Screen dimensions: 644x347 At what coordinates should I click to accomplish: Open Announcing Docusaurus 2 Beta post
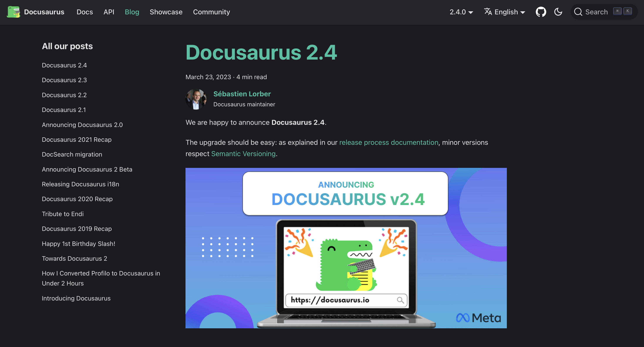[x=87, y=170]
